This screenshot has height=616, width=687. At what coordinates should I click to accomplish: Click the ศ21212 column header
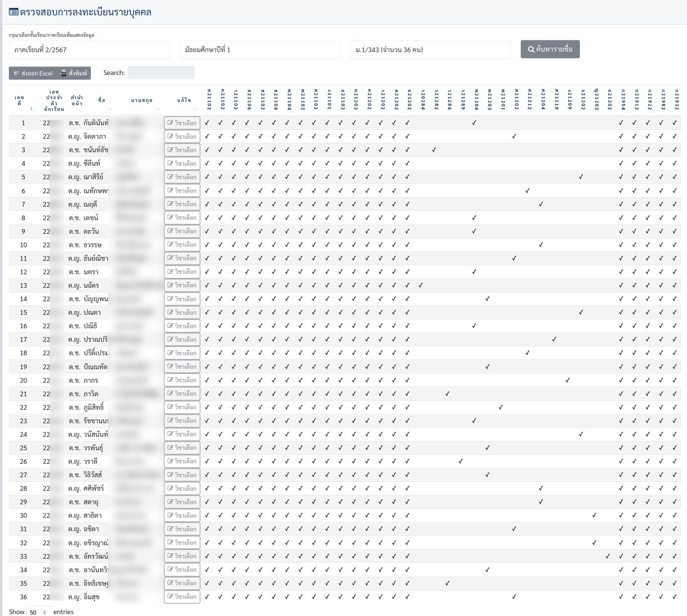point(530,100)
